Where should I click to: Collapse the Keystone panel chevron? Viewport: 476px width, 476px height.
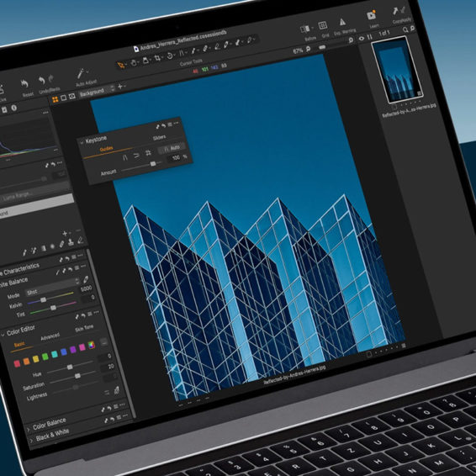[82, 142]
